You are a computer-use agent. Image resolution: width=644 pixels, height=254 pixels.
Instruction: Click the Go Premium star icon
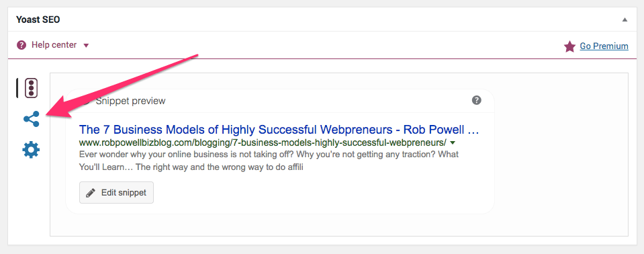[569, 46]
